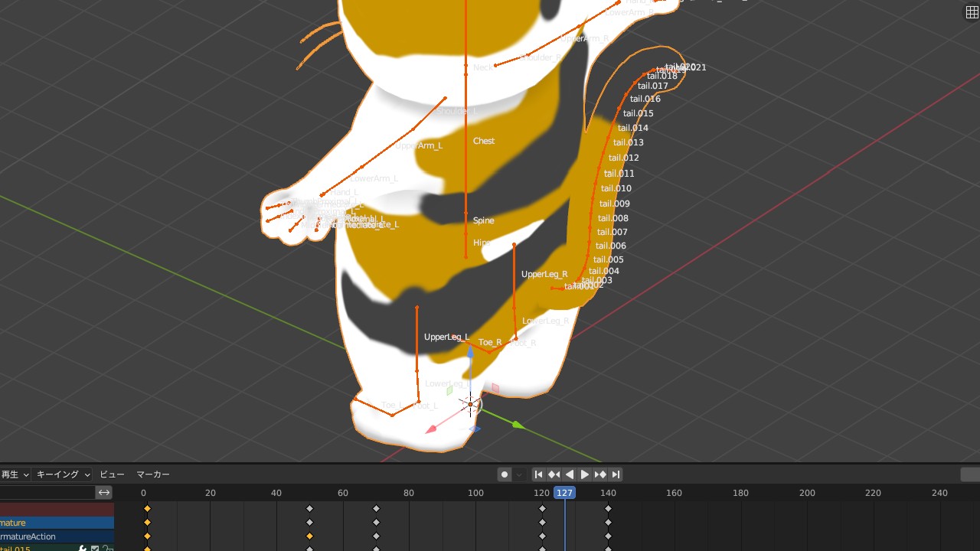Click the Play animation forward button

click(x=585, y=474)
